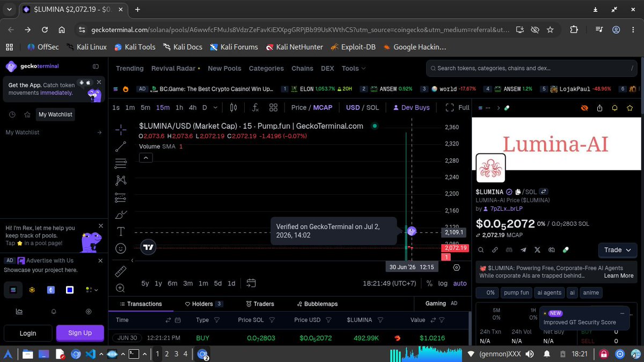Swap the token pair quote toggle
The height and width of the screenshot is (362, 644).
click(x=543, y=191)
